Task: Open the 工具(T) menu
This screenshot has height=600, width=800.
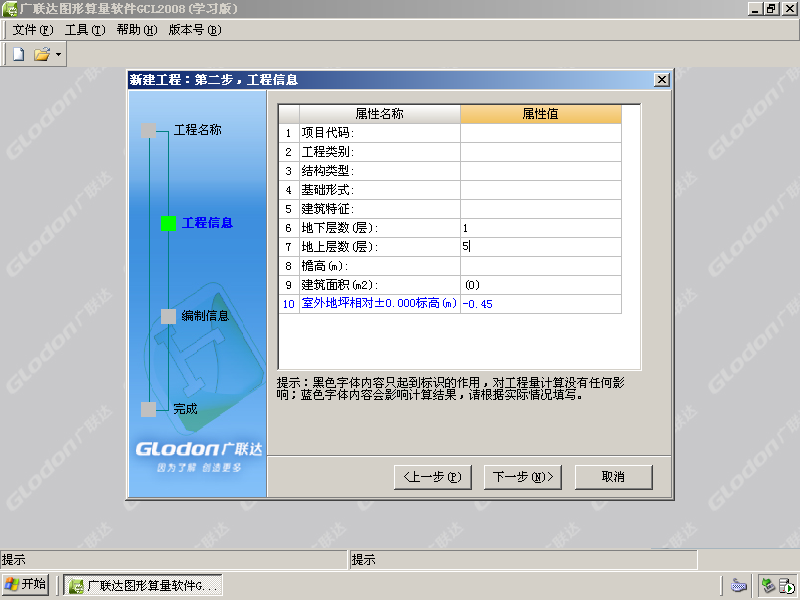Action: point(85,30)
